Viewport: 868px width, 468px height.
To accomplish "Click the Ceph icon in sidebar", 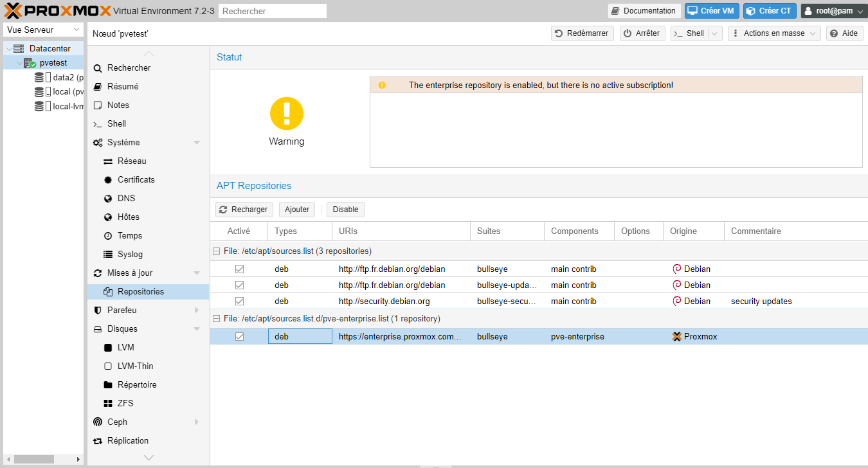I will click(x=98, y=422).
